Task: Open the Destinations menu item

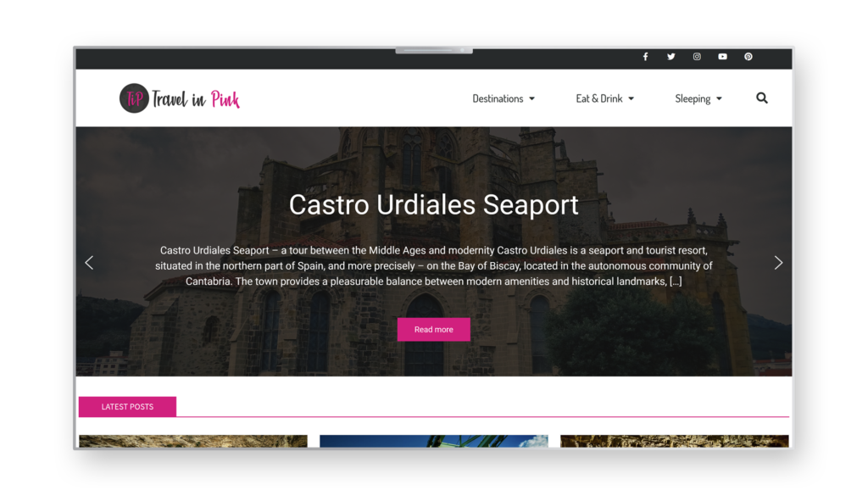Action: 498,98
